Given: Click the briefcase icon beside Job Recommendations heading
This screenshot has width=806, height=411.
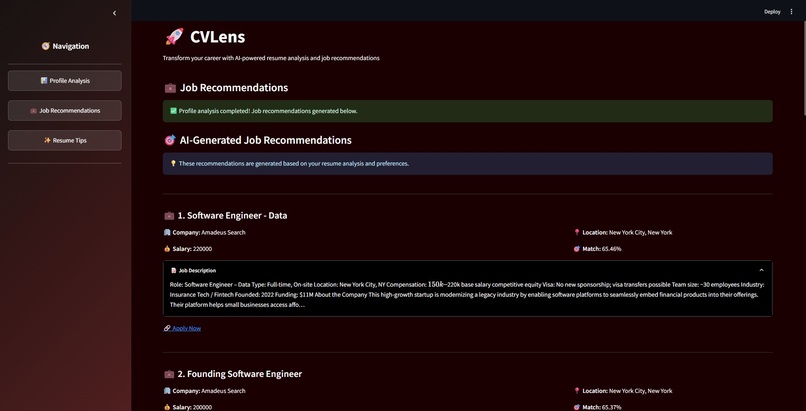Looking at the screenshot, I should (170, 88).
